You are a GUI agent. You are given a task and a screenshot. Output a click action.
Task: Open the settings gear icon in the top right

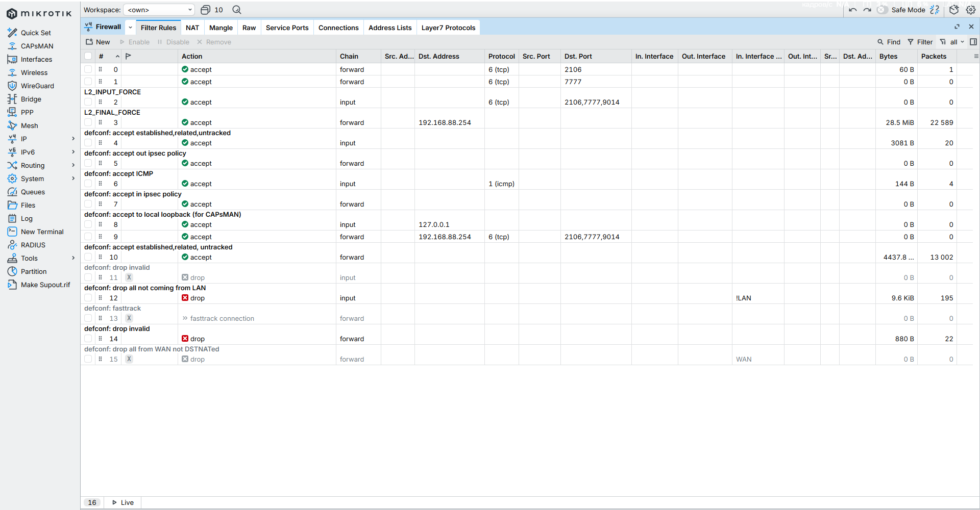(971, 10)
